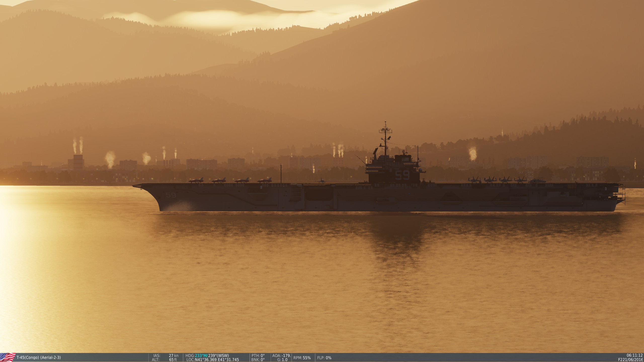Click the HDG heading value 233°M

tap(201, 355)
